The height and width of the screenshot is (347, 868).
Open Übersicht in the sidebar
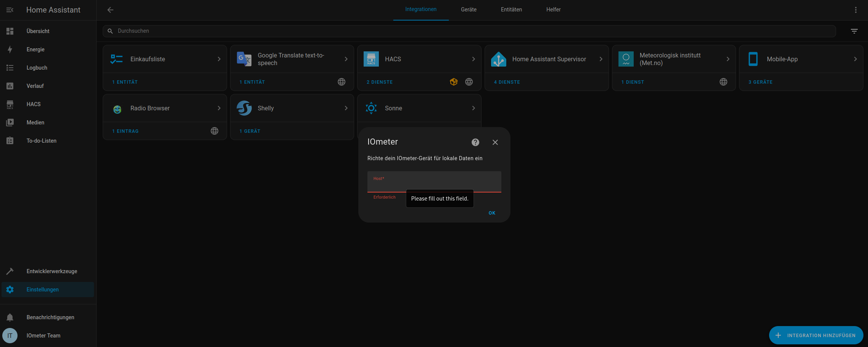tap(48, 31)
